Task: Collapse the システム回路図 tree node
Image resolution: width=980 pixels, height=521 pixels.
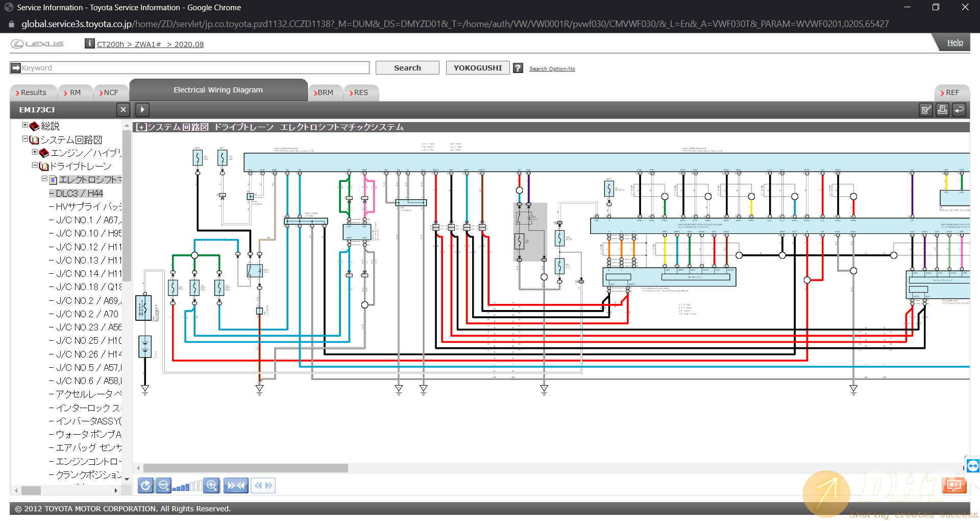Action: pyautogui.click(x=25, y=139)
